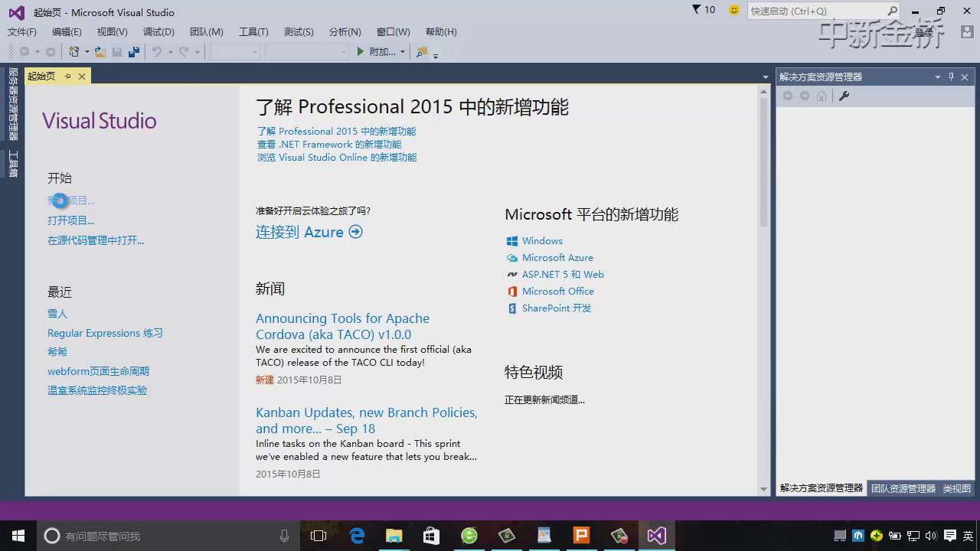Close the 起始页 tab

pyautogui.click(x=82, y=76)
